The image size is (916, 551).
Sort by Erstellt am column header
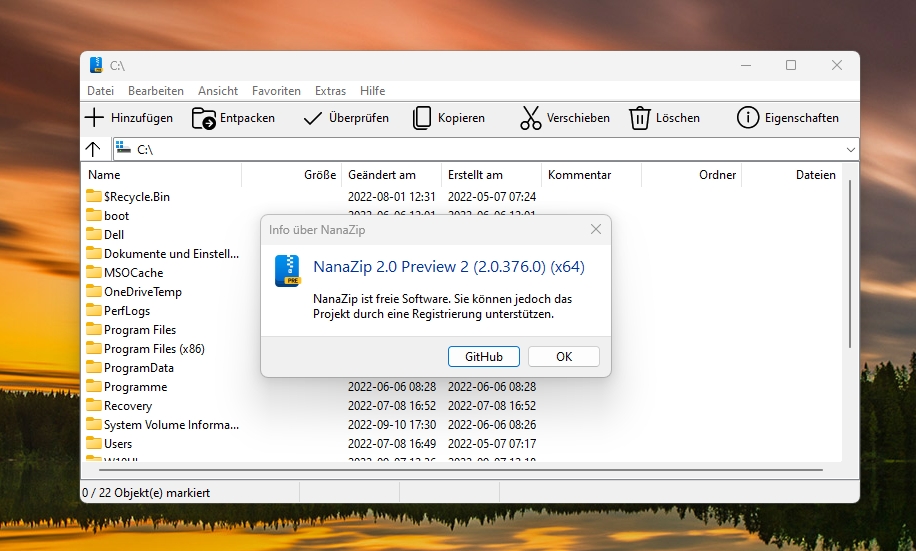[491, 175]
